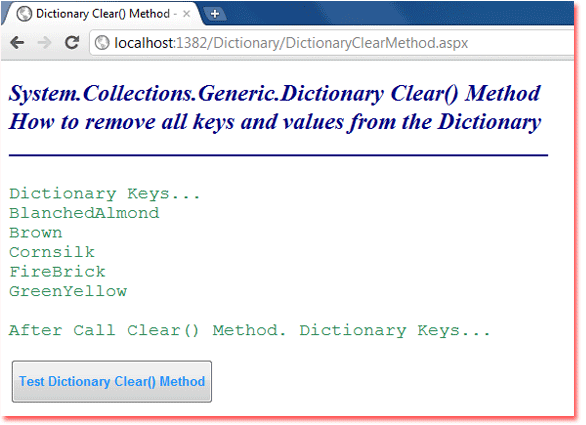Click the globe icon in the address bar

tap(102, 43)
